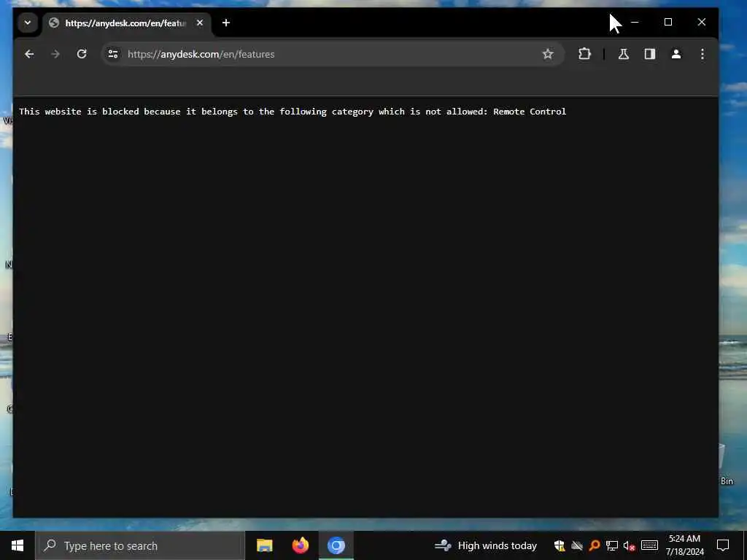View site information icon in address bar

(x=113, y=54)
